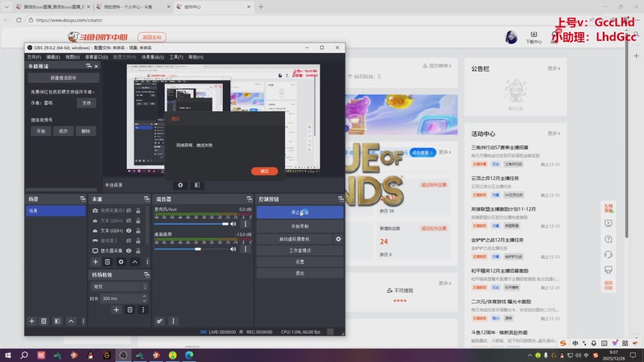Screen dimensions: 644x362
Task: Increase the 300 ms transition duration
Action: [145, 296]
